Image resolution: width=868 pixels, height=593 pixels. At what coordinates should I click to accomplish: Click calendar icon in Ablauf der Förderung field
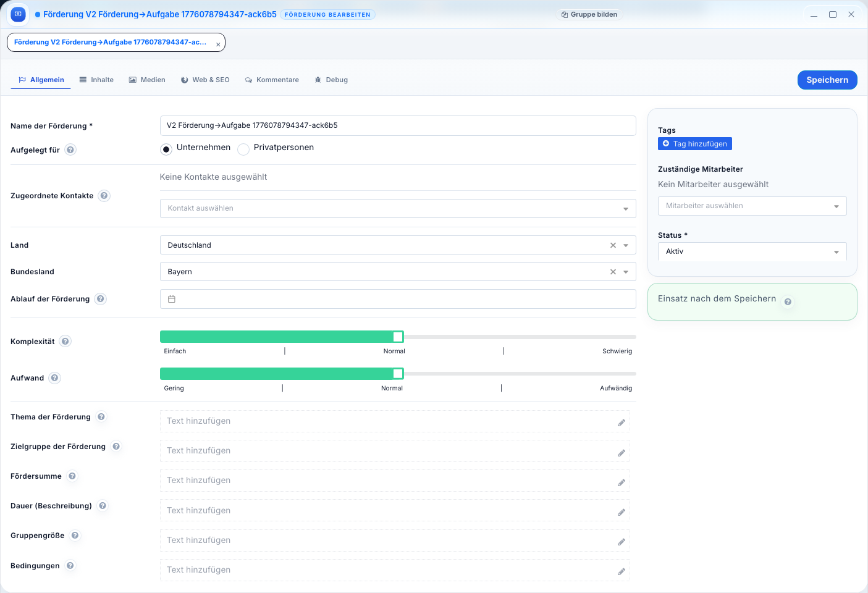point(172,299)
